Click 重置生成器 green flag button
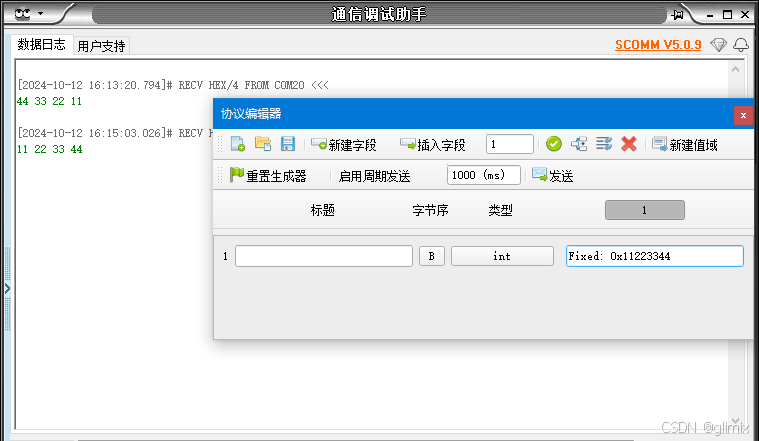 (268, 175)
